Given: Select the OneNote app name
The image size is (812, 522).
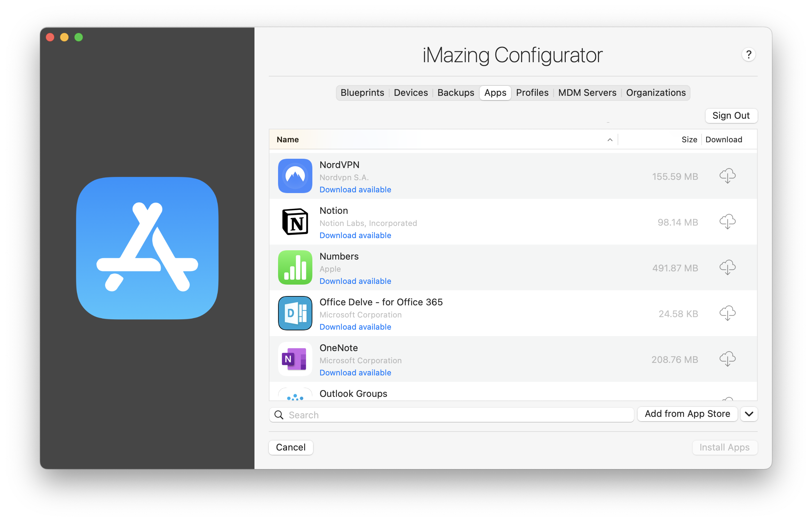Looking at the screenshot, I should pos(339,348).
